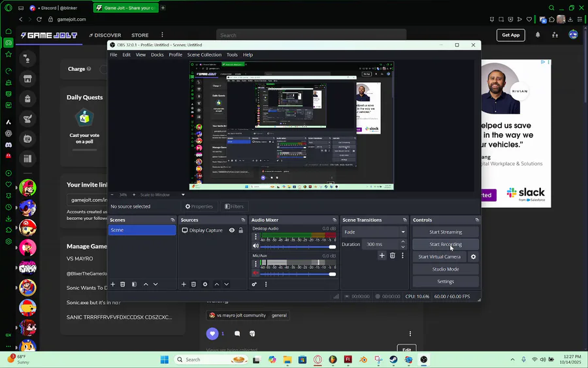Open scene filters icon in Scenes panel

134,284
